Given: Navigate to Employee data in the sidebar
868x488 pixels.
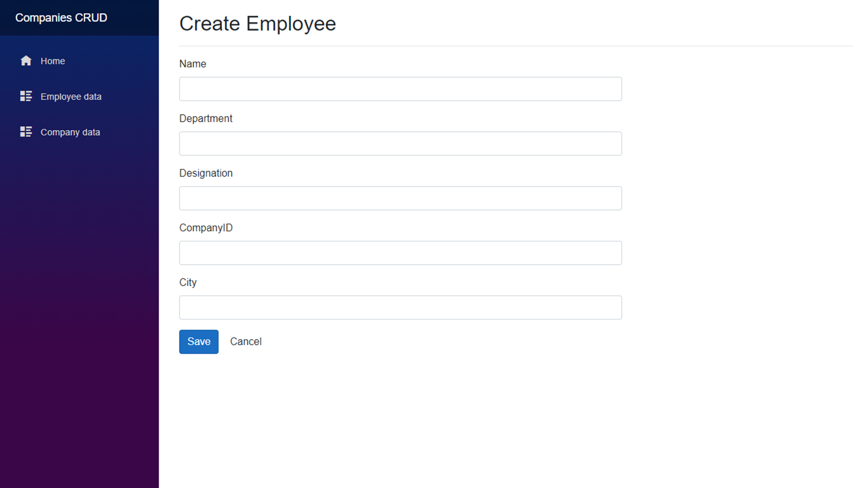Looking at the screenshot, I should pos(71,96).
